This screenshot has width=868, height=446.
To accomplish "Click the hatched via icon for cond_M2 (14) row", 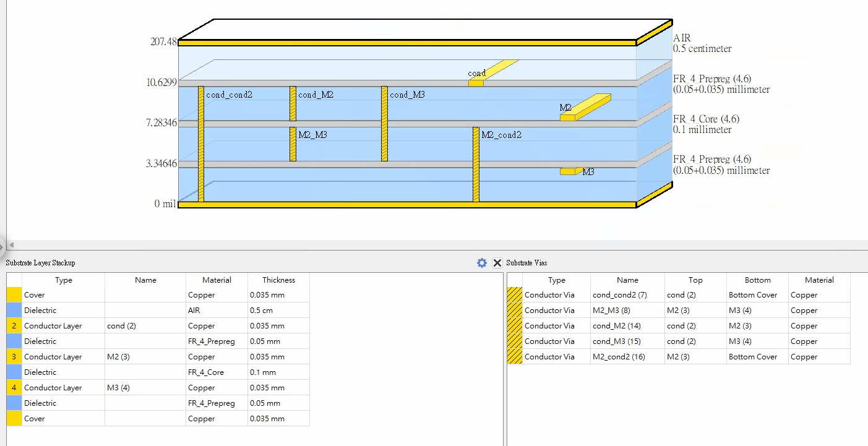I will point(515,326).
